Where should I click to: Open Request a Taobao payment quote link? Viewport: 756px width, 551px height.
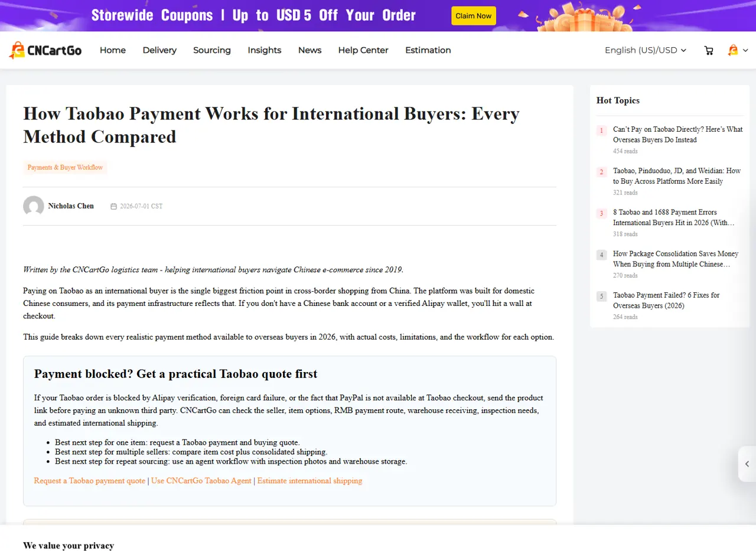point(90,481)
